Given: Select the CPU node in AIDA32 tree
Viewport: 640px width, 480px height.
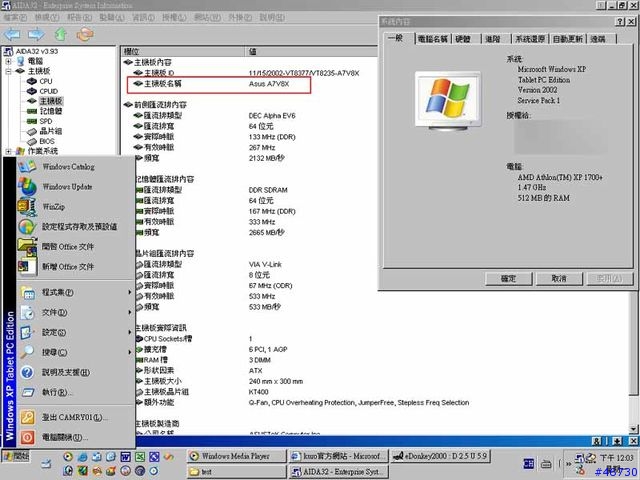Looking at the screenshot, I should 45,81.
